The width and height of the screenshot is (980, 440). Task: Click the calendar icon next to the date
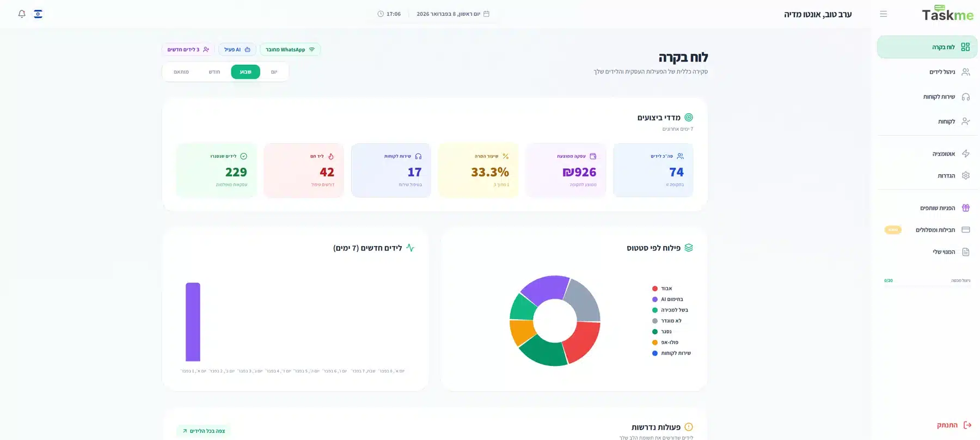(x=486, y=14)
